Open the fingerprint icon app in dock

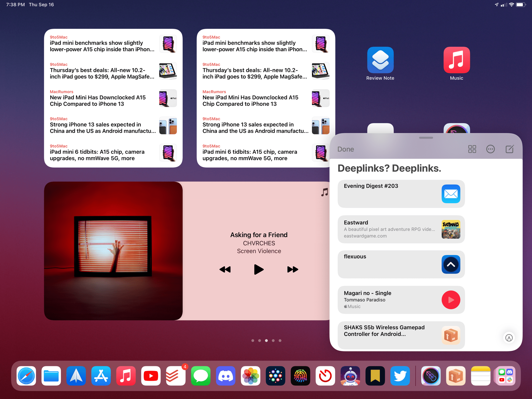coord(301,376)
